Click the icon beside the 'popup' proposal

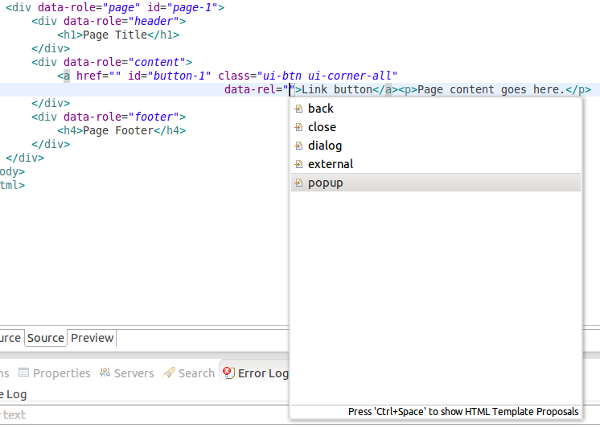tap(299, 183)
